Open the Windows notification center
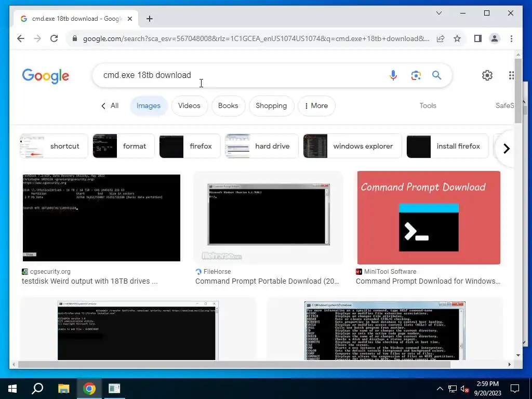This screenshot has width=532, height=399. pyautogui.click(x=515, y=389)
